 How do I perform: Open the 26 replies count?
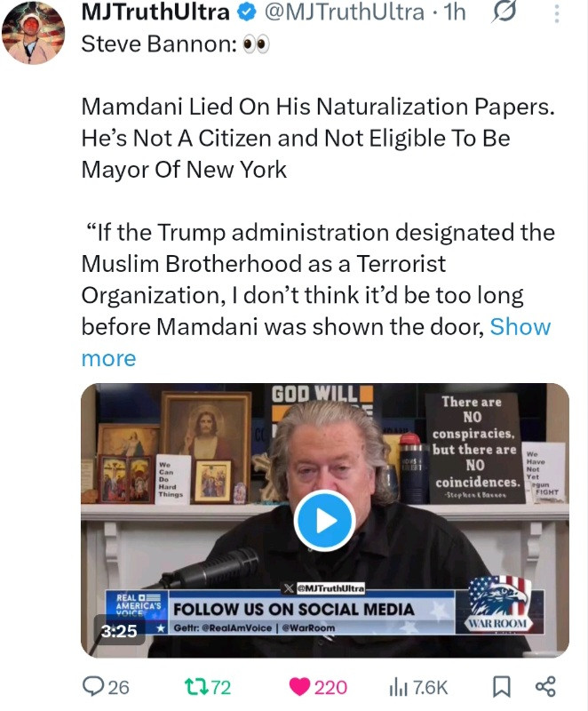coord(119,687)
